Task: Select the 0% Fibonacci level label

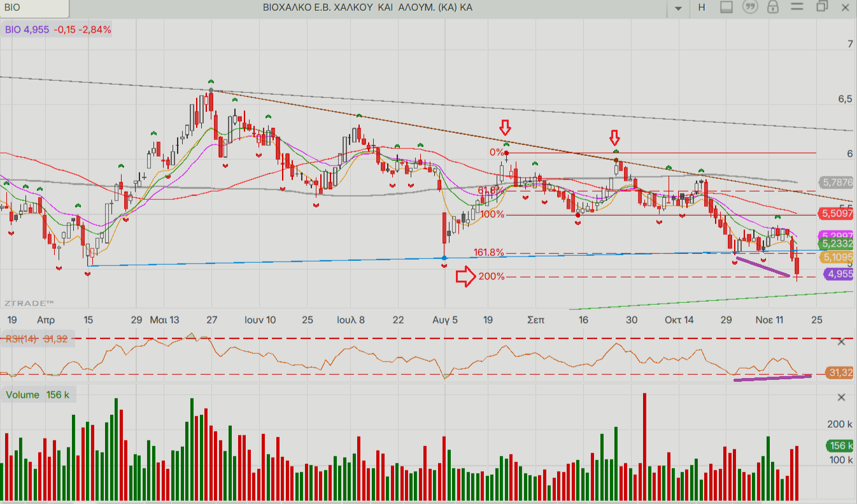Action: [496, 152]
